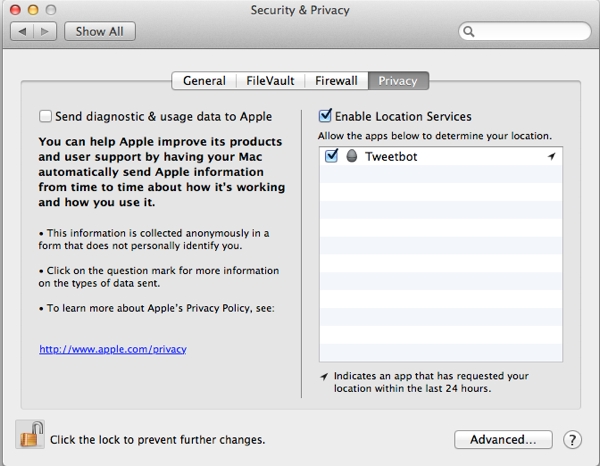Switch to the General tab
The height and width of the screenshot is (466, 600).
coord(204,81)
